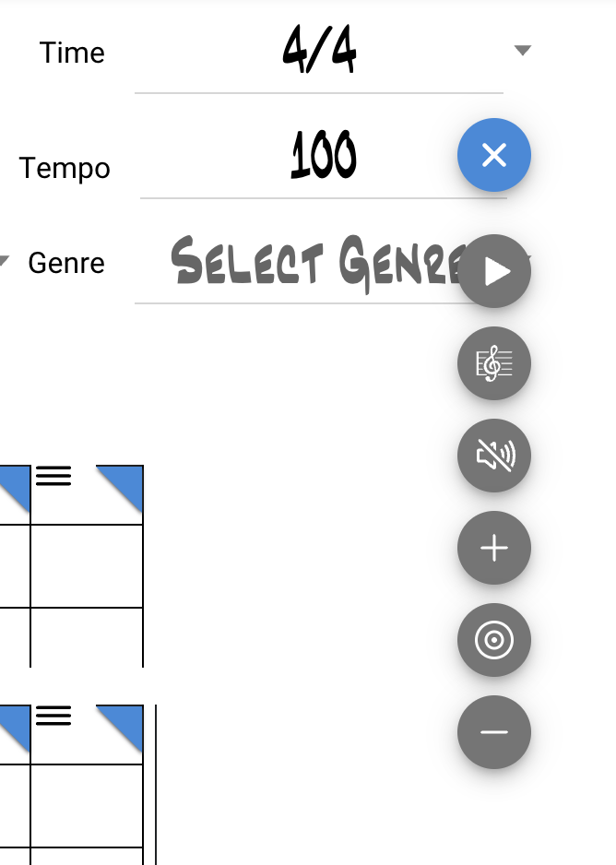Close the blue floating action menu
616x865 pixels.
(x=494, y=156)
